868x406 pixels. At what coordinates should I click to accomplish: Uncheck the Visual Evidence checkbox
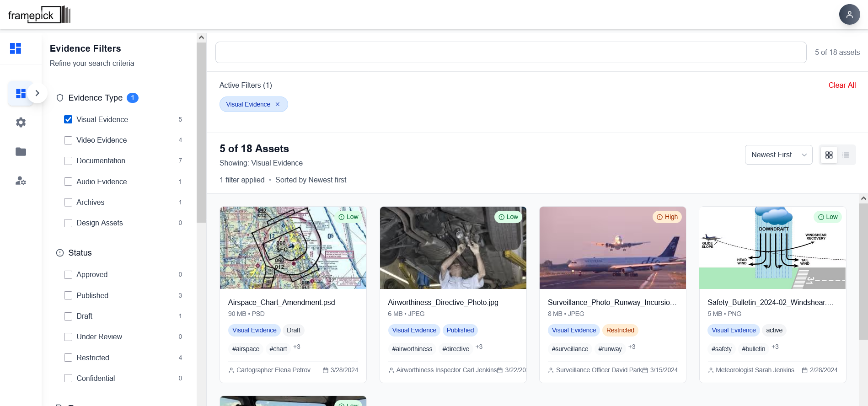(68, 119)
